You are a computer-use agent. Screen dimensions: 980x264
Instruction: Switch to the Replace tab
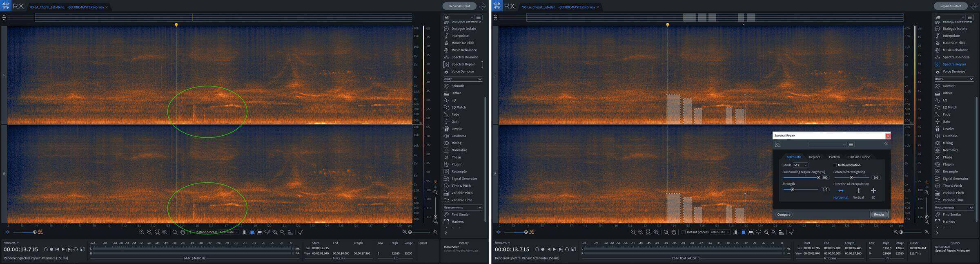[x=815, y=157]
